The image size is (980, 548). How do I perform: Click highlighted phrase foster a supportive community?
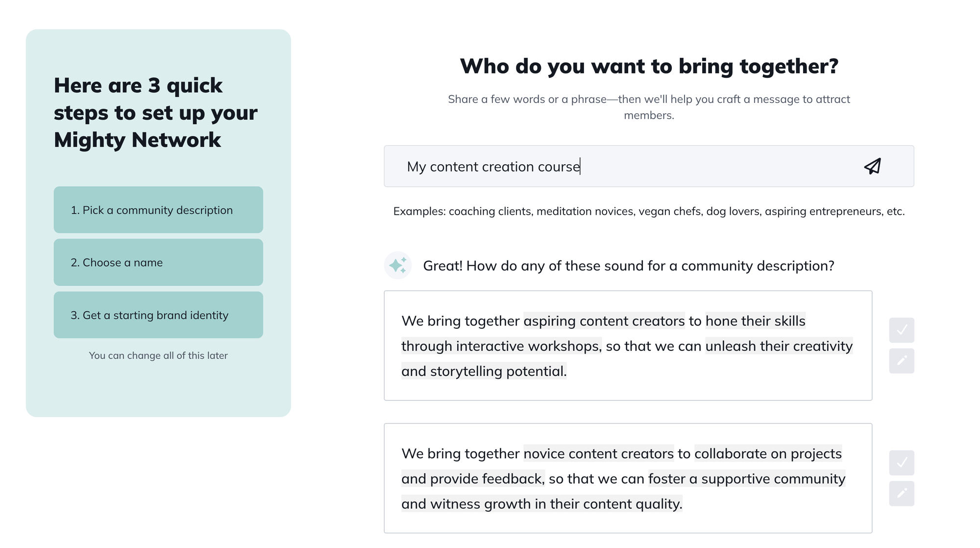pyautogui.click(x=746, y=479)
